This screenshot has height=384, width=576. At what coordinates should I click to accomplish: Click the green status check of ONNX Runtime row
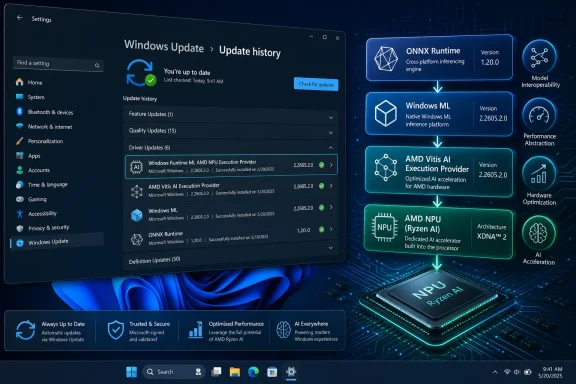pos(321,230)
